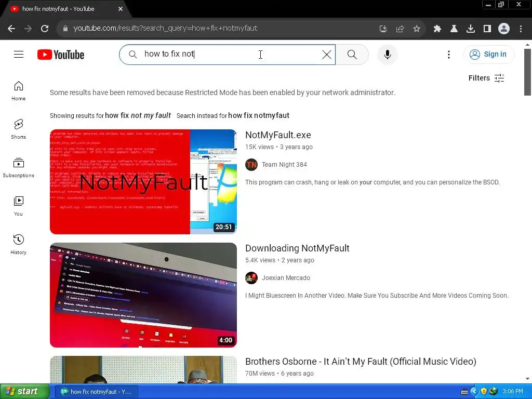Click the Restricted Mode notice text
Viewport: 532px width, 399px height.
coord(222,92)
